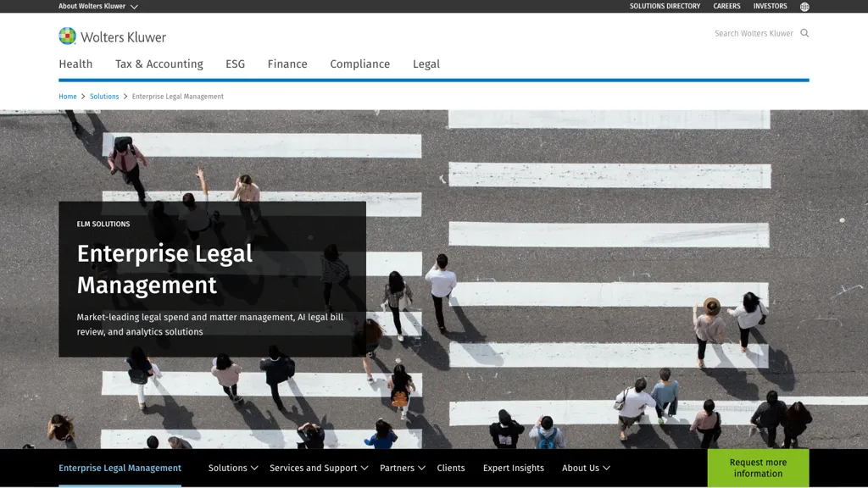Expand the About Us dropdown
Screen dimensions: 868x488
(587, 468)
